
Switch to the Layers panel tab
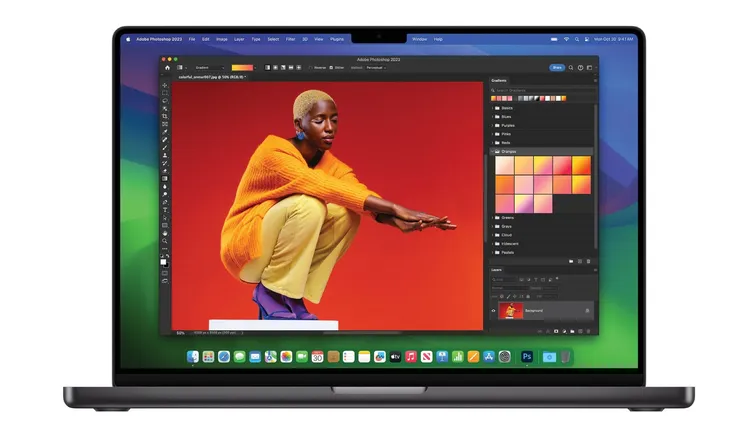coord(496,270)
